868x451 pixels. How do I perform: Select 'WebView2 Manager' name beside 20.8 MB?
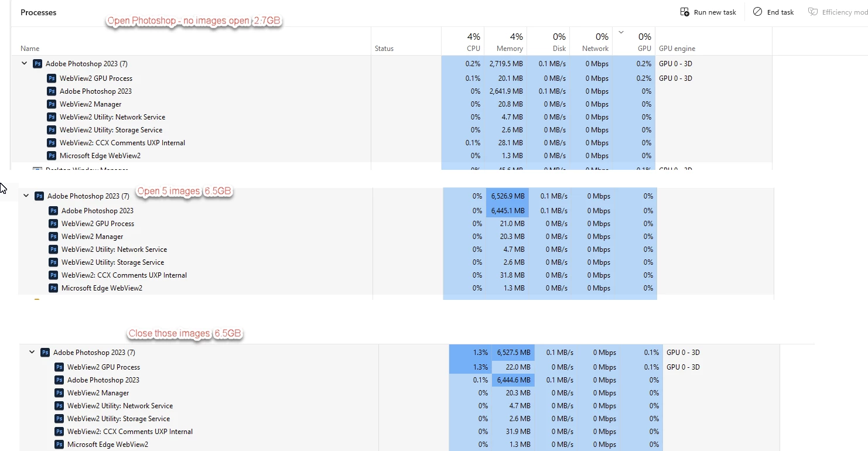pos(91,104)
